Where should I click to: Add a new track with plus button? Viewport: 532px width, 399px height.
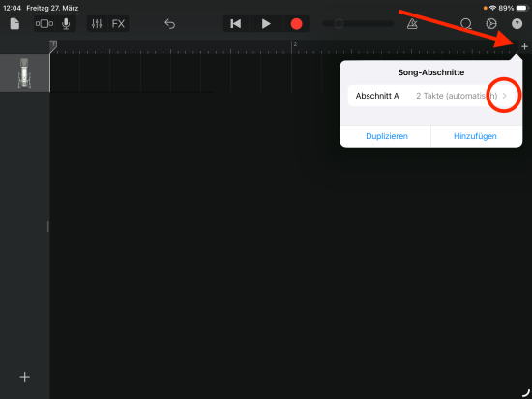tap(25, 377)
